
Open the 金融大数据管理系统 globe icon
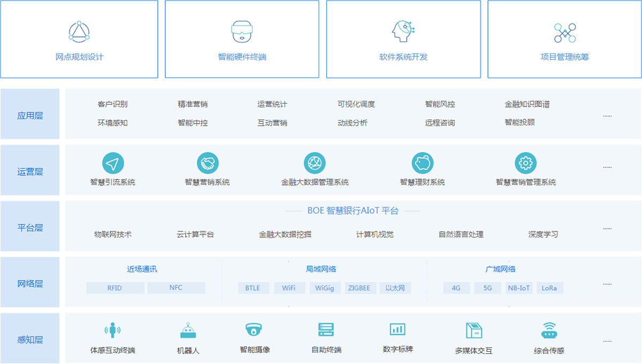[x=315, y=163]
